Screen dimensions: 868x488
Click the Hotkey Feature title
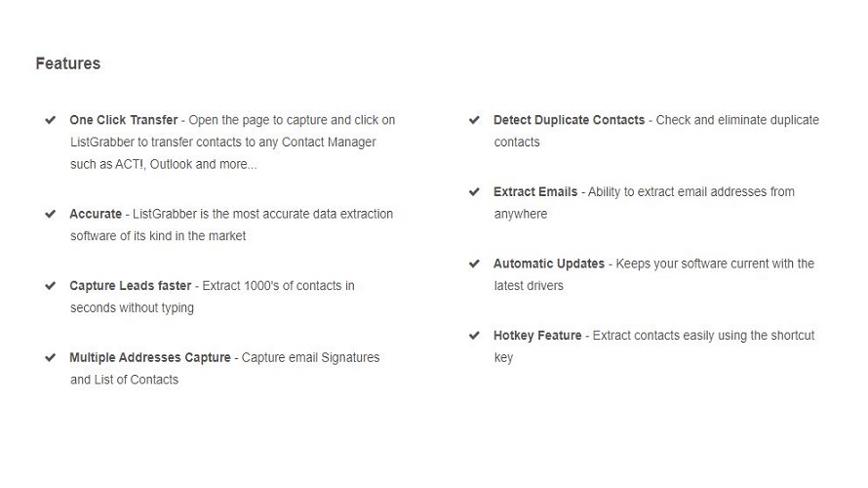click(x=537, y=335)
